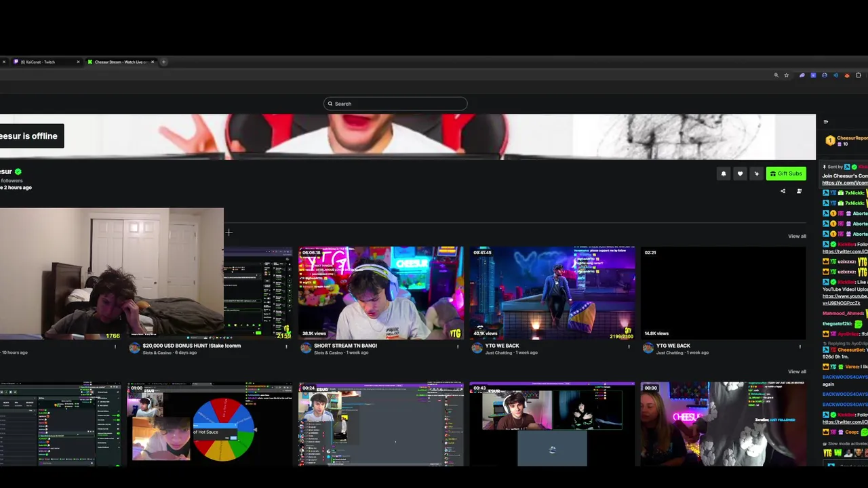The height and width of the screenshot is (488, 868).
Task: Focus the Kick Search field
Action: (x=395, y=104)
